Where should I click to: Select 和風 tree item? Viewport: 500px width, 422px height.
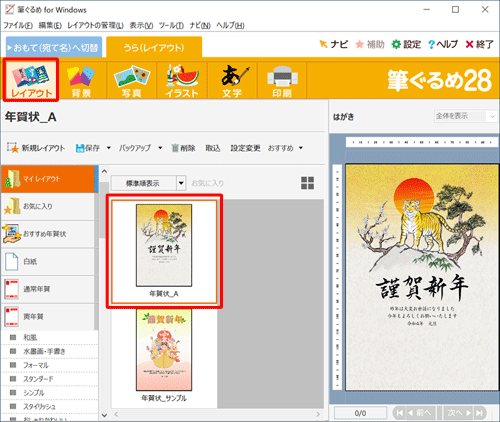click(x=30, y=337)
